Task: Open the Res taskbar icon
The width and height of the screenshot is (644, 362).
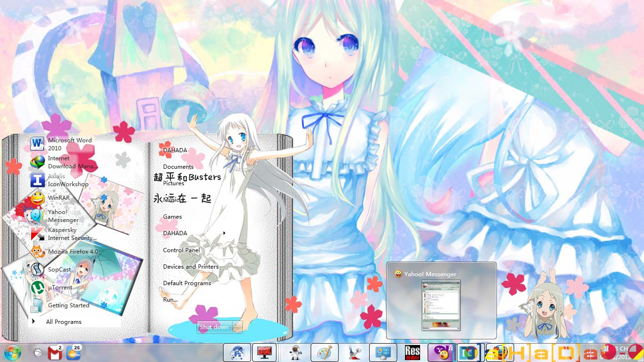Action: (413, 353)
